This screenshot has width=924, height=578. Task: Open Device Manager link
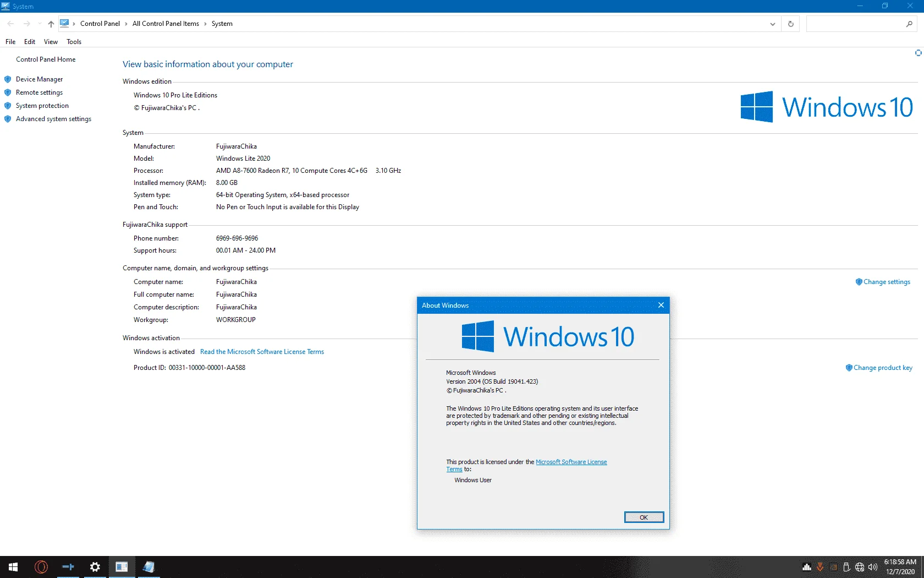click(39, 79)
